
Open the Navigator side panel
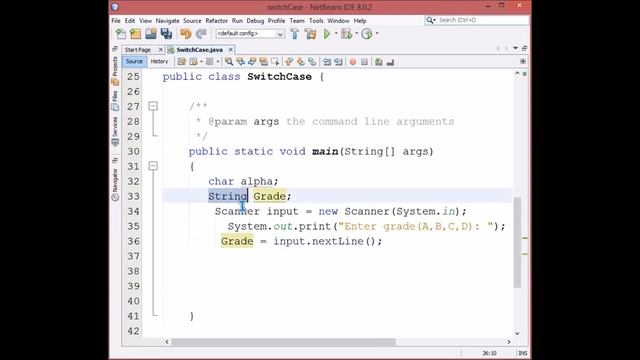click(115, 184)
